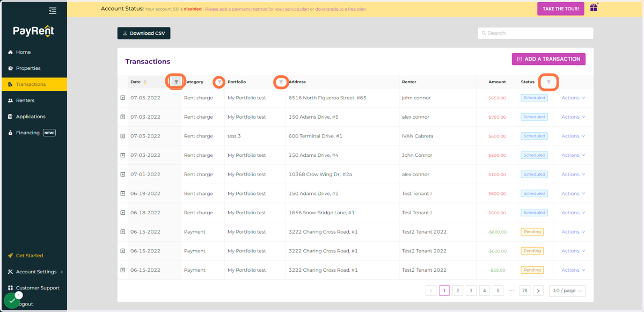This screenshot has width=644, height=312.
Task: Toggle Date column sort arrows
Action: point(145,82)
